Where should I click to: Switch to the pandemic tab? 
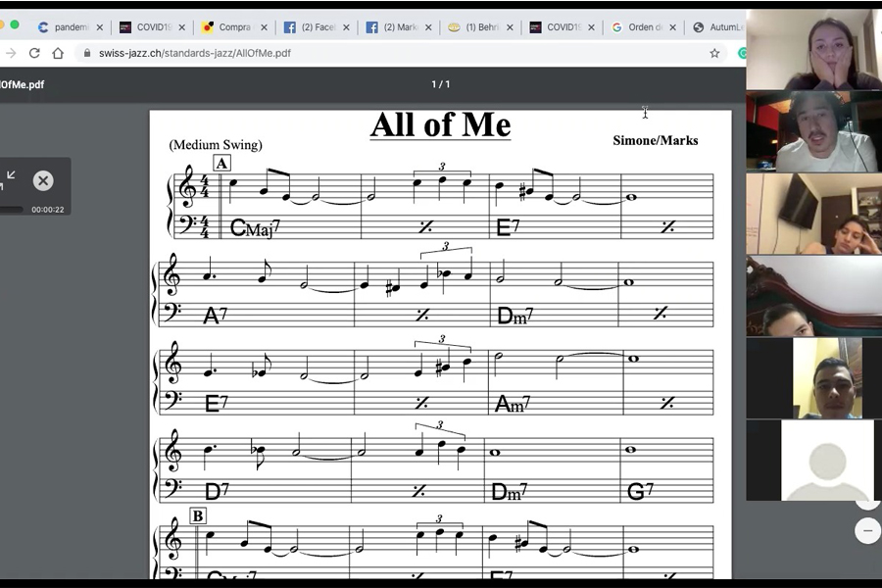coord(67,27)
